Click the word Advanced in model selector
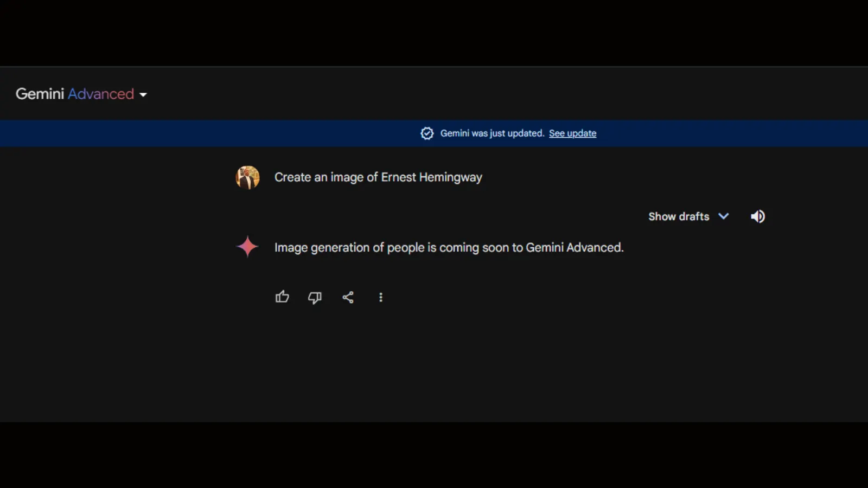The image size is (868, 488). click(x=101, y=94)
